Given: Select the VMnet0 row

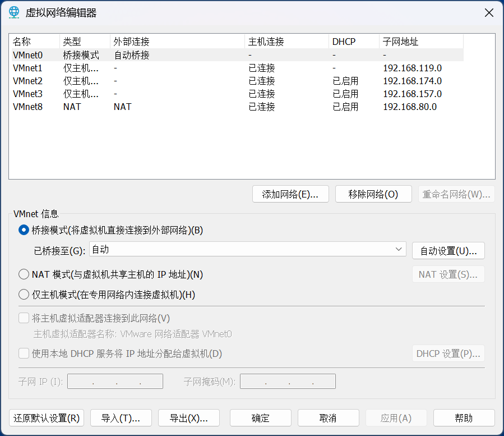Looking at the screenshot, I should click(238, 55).
